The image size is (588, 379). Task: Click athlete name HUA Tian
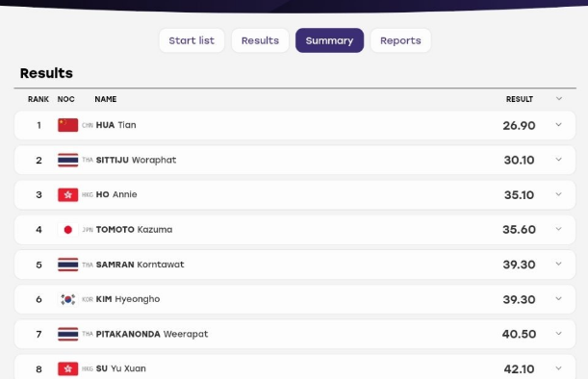(x=115, y=125)
